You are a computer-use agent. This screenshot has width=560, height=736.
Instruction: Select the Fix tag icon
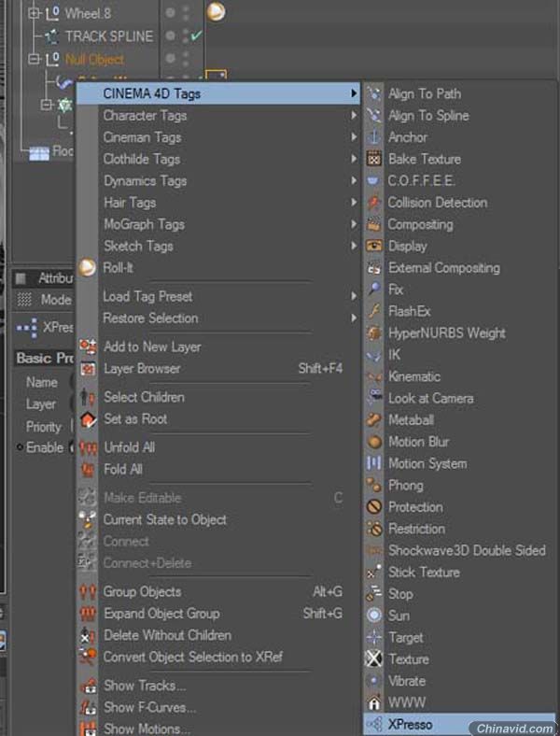(x=374, y=290)
